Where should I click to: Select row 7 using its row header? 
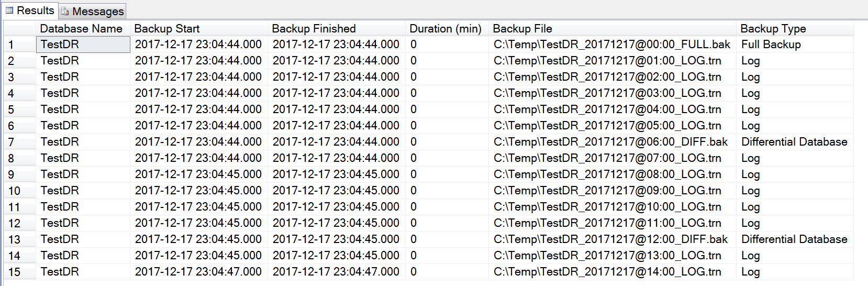pyautogui.click(x=20, y=142)
